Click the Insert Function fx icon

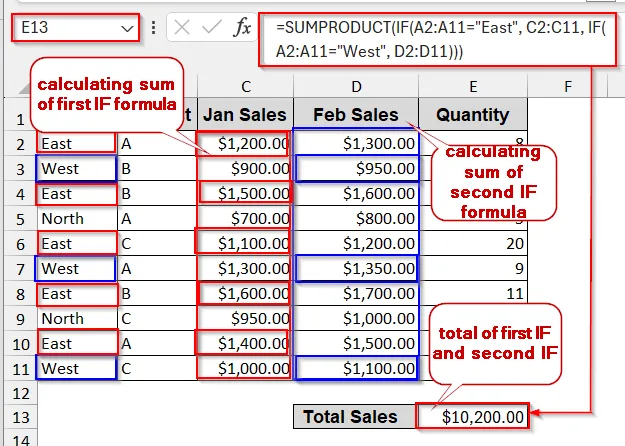[242, 28]
